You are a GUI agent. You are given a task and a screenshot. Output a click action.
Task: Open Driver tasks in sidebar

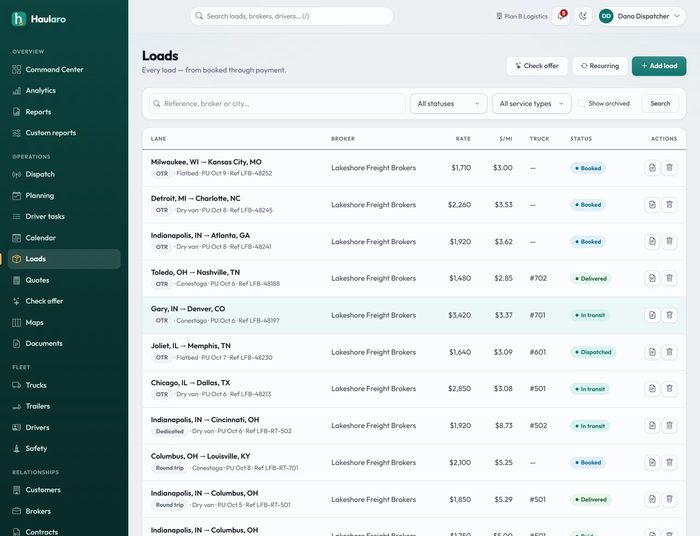point(64,216)
